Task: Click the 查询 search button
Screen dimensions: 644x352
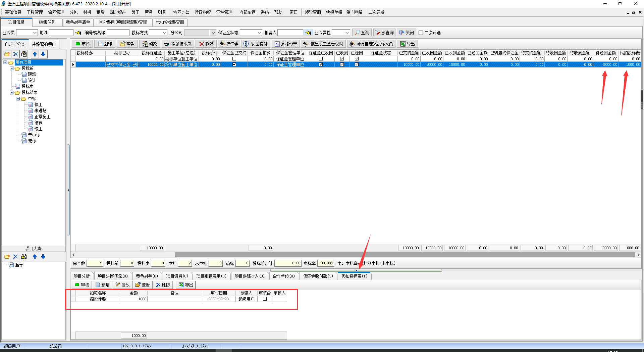Action: (x=362, y=33)
